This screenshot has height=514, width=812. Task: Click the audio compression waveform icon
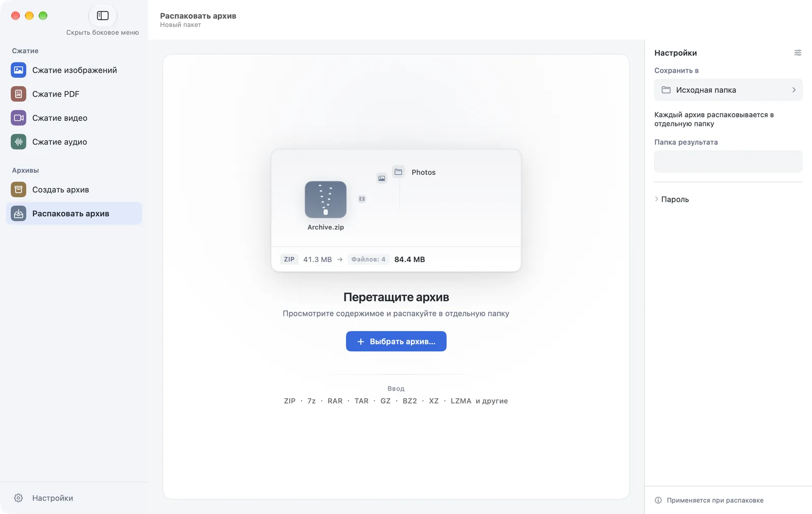(19, 142)
